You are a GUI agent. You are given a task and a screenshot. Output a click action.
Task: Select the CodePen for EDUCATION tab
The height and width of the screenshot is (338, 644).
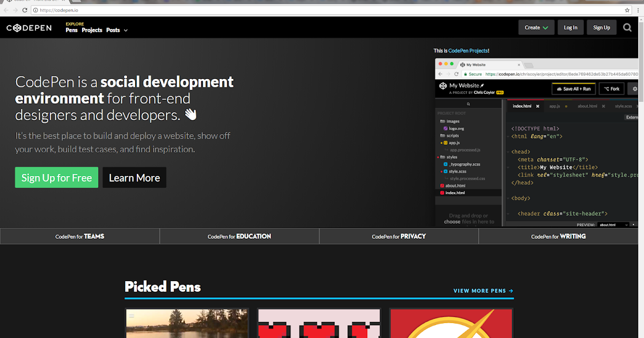coord(239,236)
